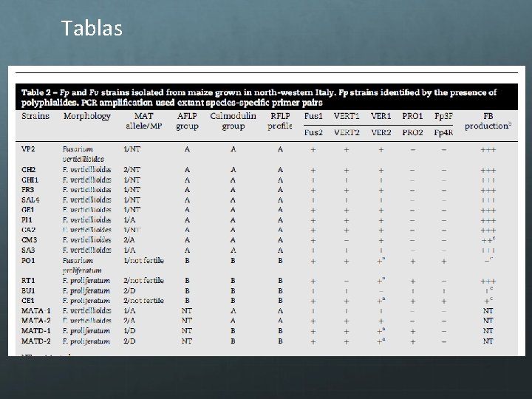Image resolution: width=532 pixels, height=399 pixels.
Task: Click the '+++' FB value for VP2
Action: tap(488, 149)
